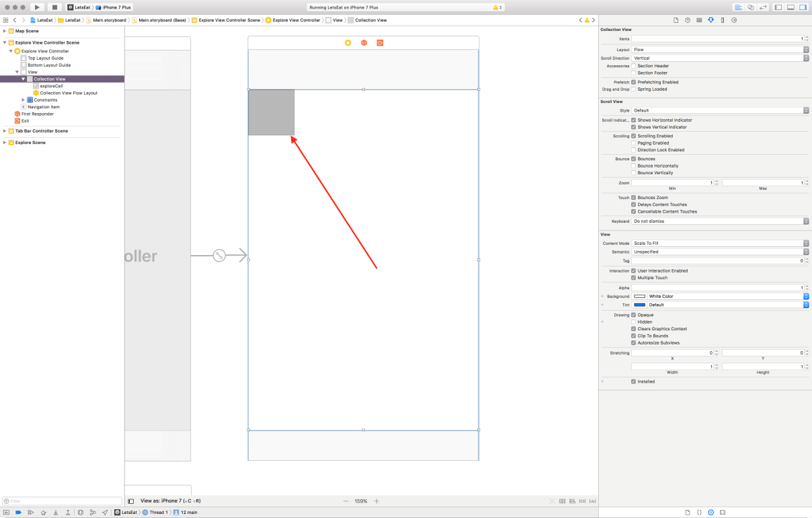Go back in jump bar history

[15, 20]
